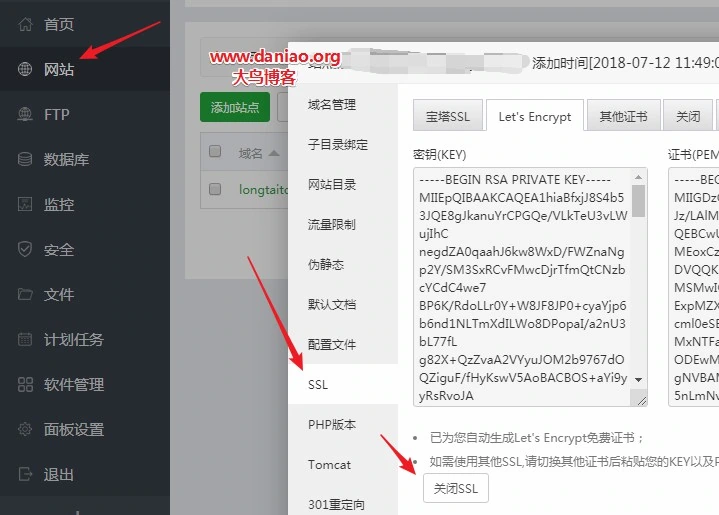Screen dimensions: 719x515
Task: Check the box next to longtait site
Action: point(215,189)
